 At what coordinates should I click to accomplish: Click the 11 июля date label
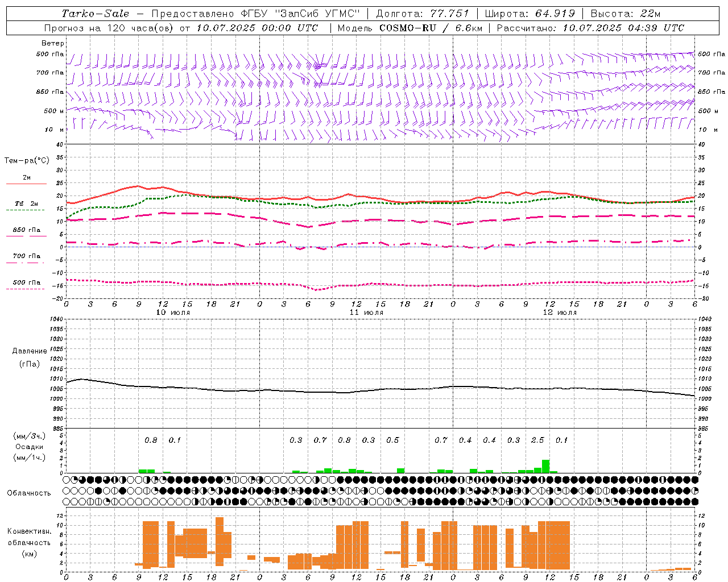(x=366, y=313)
